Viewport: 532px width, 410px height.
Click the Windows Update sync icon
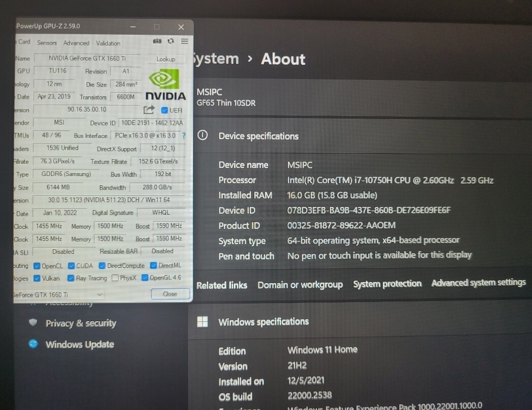point(34,344)
